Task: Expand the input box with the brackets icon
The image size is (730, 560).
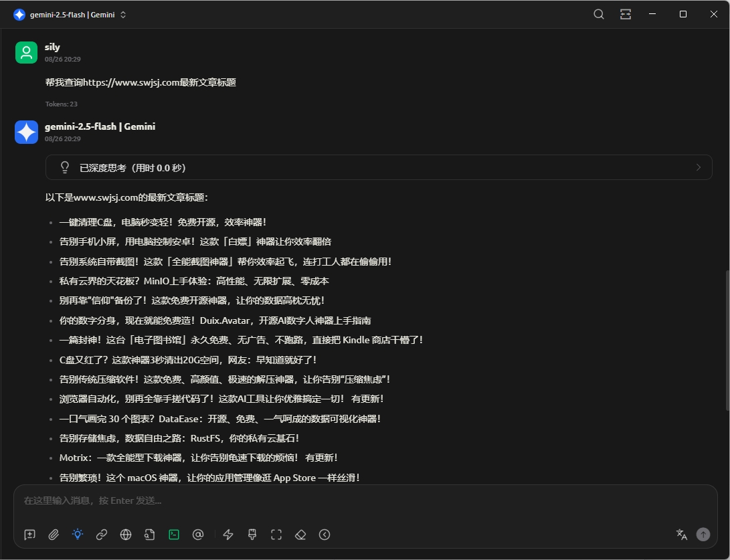Action: click(276, 535)
